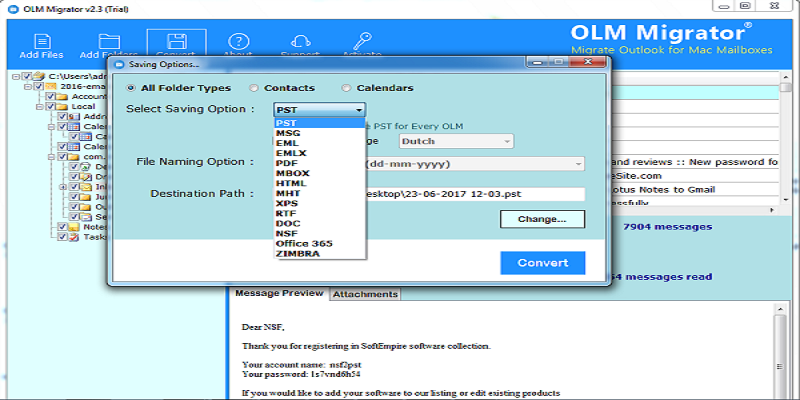Click the address book icon in tree
Screen dimensions: 800x400
click(x=74, y=116)
